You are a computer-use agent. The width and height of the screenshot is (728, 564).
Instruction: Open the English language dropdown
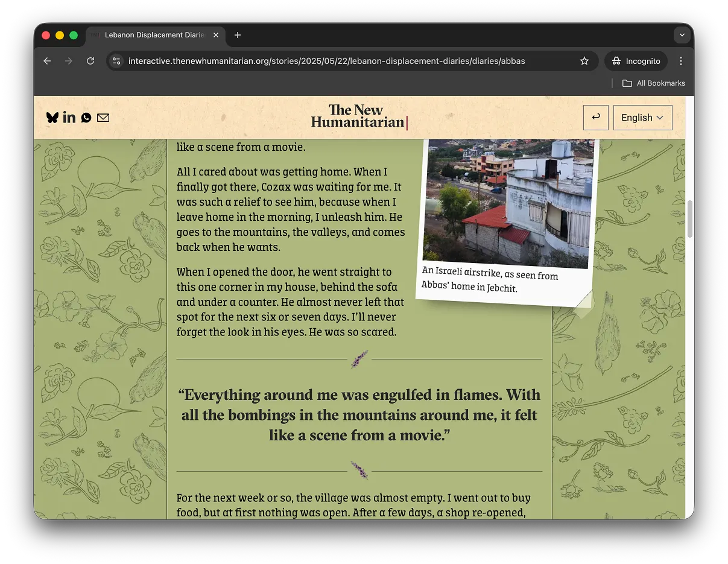[642, 118]
